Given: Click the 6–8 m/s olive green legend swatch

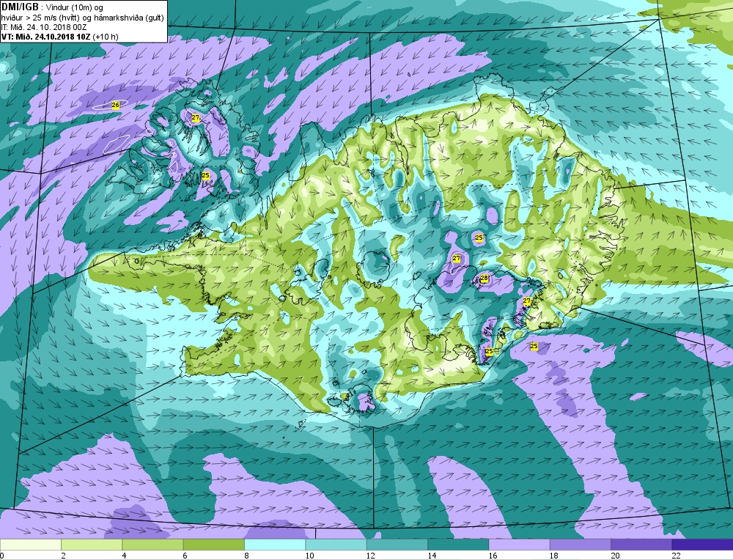Looking at the screenshot, I should click(x=213, y=545).
